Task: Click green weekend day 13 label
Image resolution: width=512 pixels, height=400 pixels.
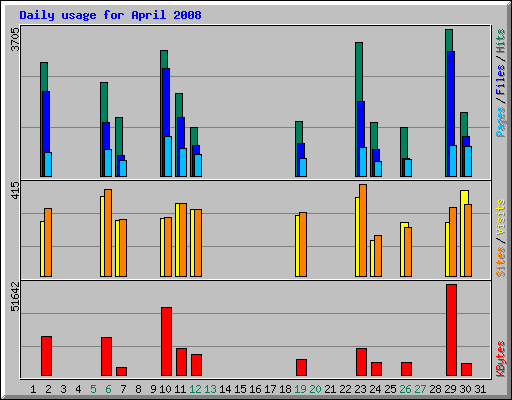Action: [x=210, y=389]
